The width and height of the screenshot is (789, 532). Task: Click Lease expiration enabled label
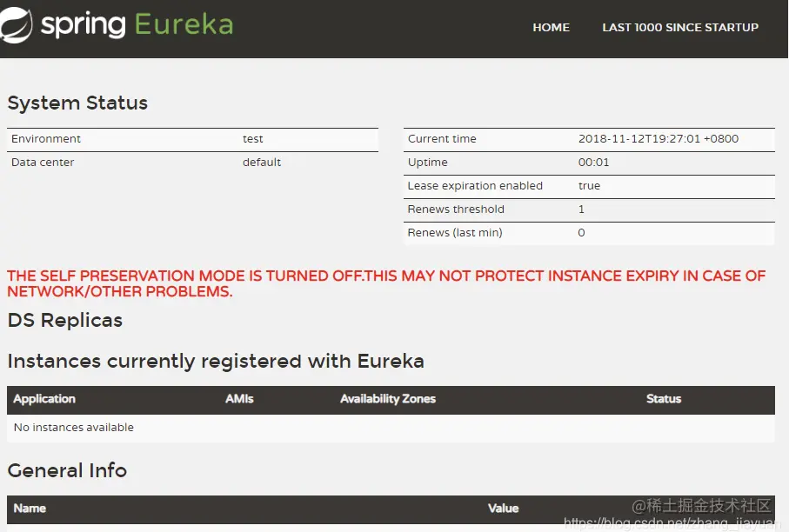click(x=475, y=186)
